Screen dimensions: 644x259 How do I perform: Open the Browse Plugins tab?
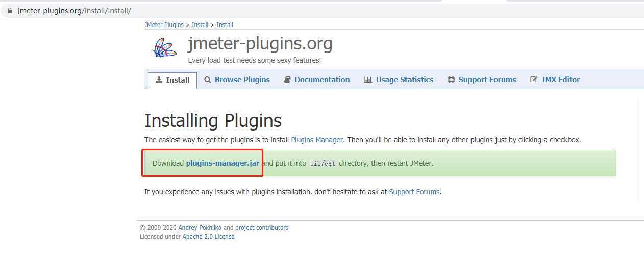coord(237,80)
